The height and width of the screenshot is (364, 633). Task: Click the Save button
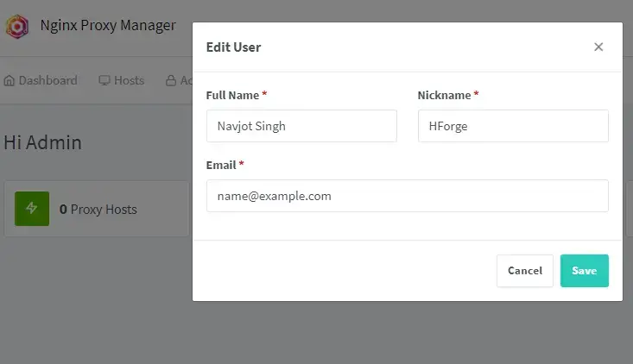[584, 271]
